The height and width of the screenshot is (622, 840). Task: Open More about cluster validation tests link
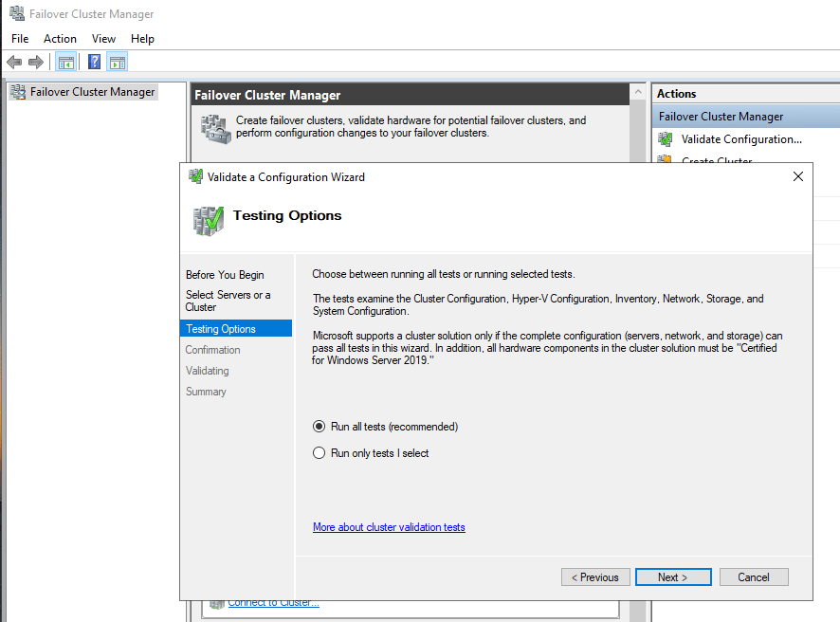pyautogui.click(x=389, y=527)
